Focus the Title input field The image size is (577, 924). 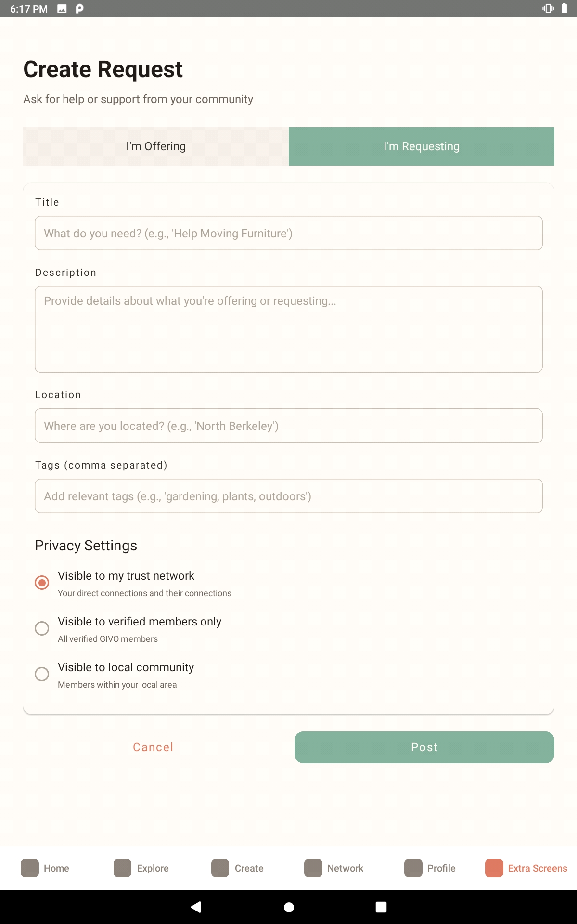[x=289, y=233]
